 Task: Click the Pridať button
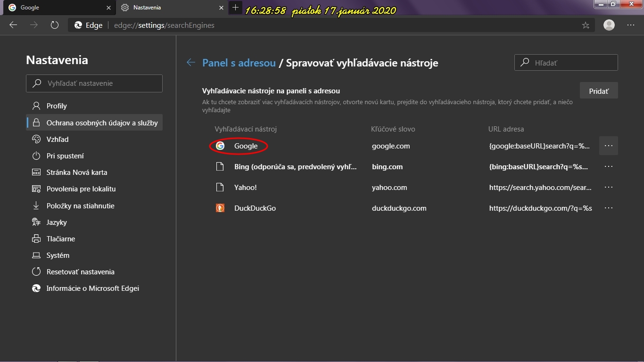(x=599, y=91)
